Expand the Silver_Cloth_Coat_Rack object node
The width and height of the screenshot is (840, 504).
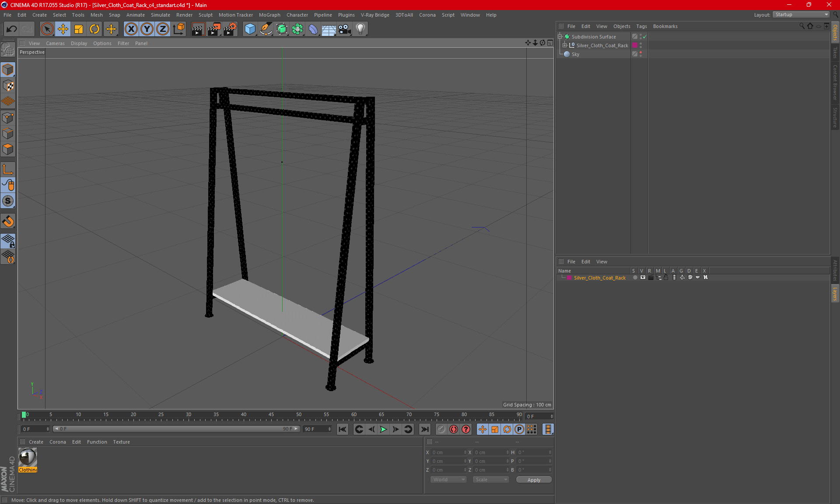pos(565,45)
